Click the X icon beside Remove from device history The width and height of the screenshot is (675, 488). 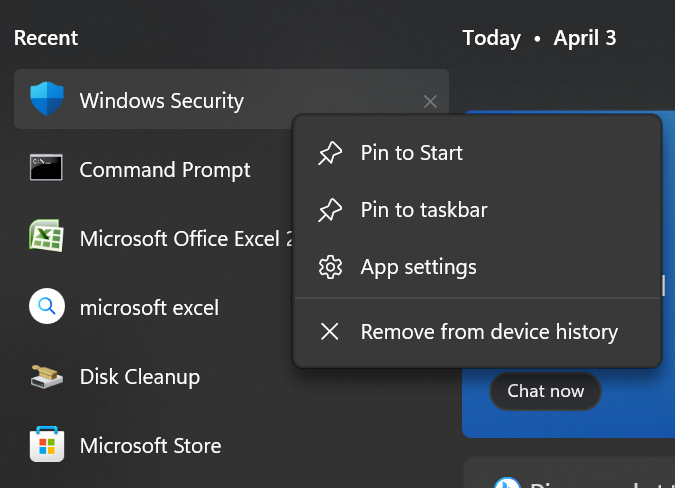330,332
